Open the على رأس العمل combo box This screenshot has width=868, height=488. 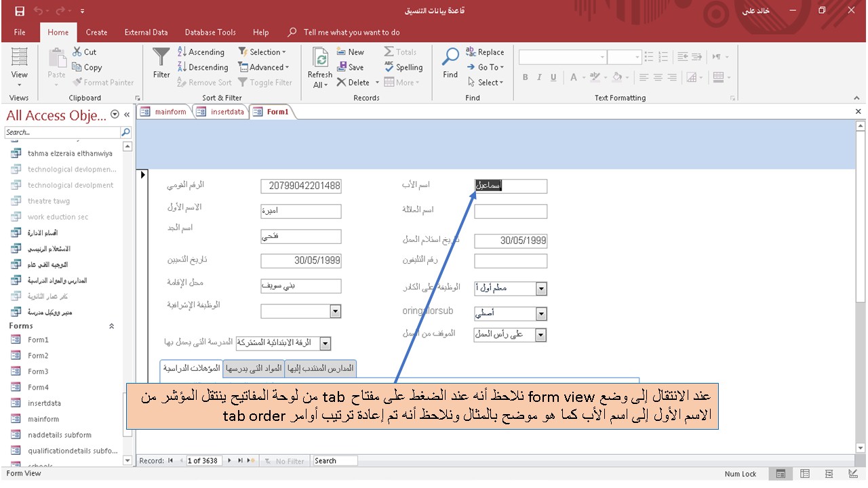coord(540,334)
